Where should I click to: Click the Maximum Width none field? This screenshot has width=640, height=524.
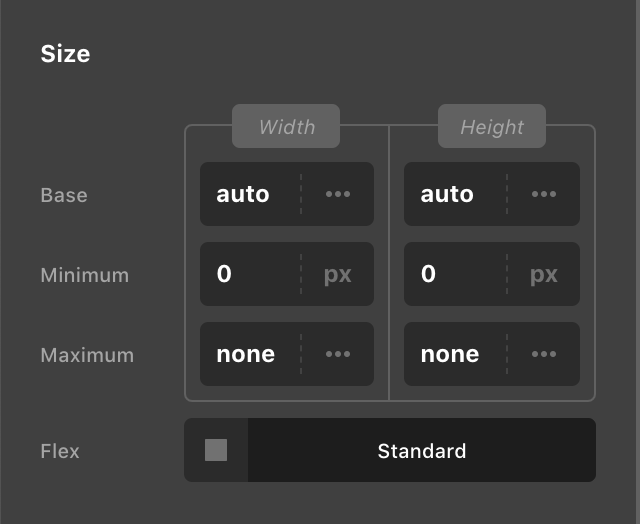pos(250,354)
